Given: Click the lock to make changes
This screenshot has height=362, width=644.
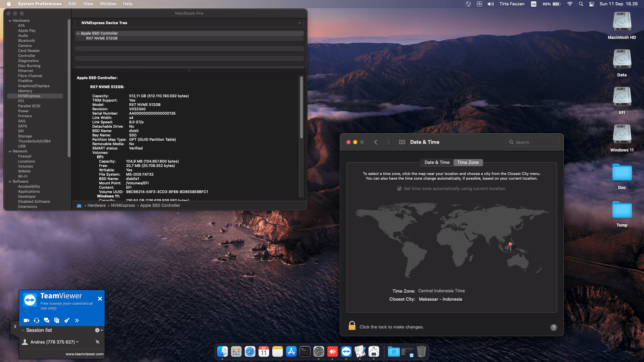Looking at the screenshot, I should click(352, 326).
